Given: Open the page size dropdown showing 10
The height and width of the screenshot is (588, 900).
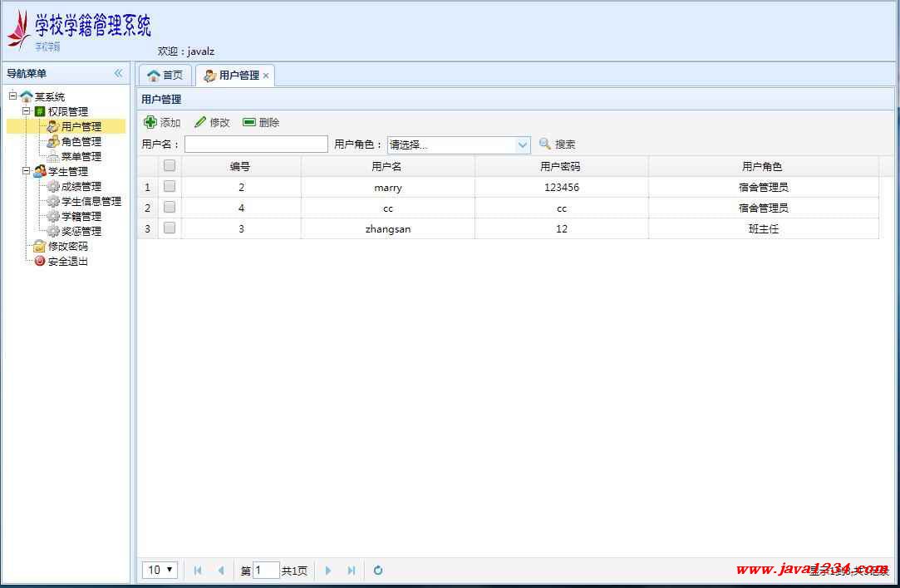Looking at the screenshot, I should (160, 570).
